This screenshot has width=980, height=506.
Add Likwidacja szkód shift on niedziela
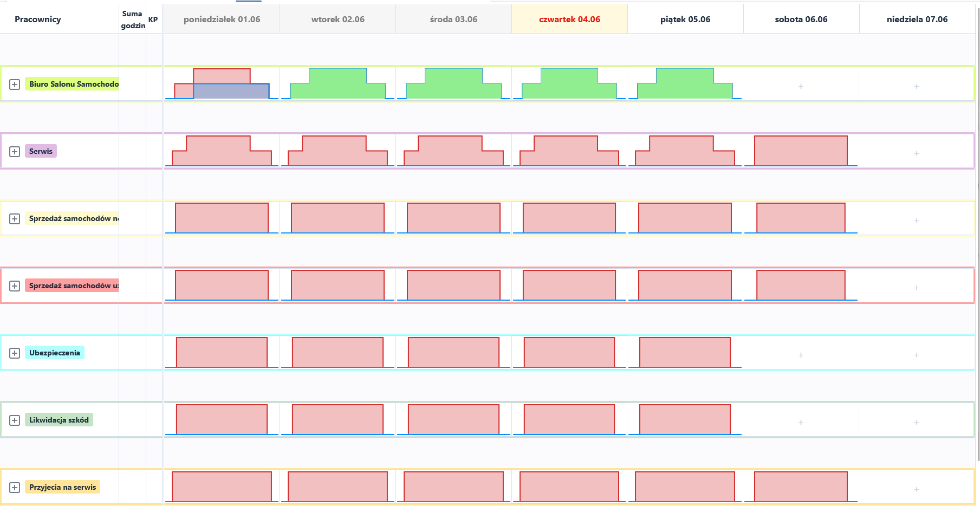point(917,423)
